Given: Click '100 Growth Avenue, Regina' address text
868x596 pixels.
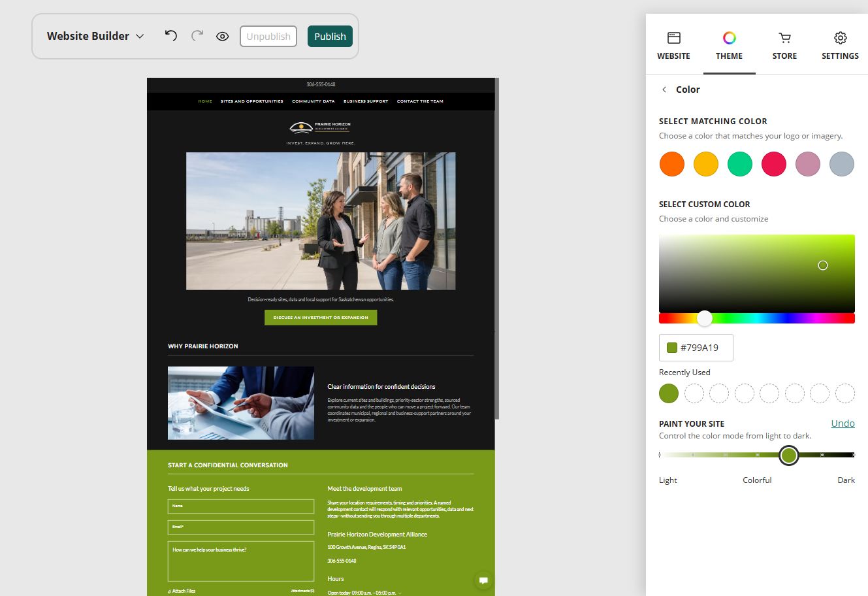Looking at the screenshot, I should click(x=366, y=547).
